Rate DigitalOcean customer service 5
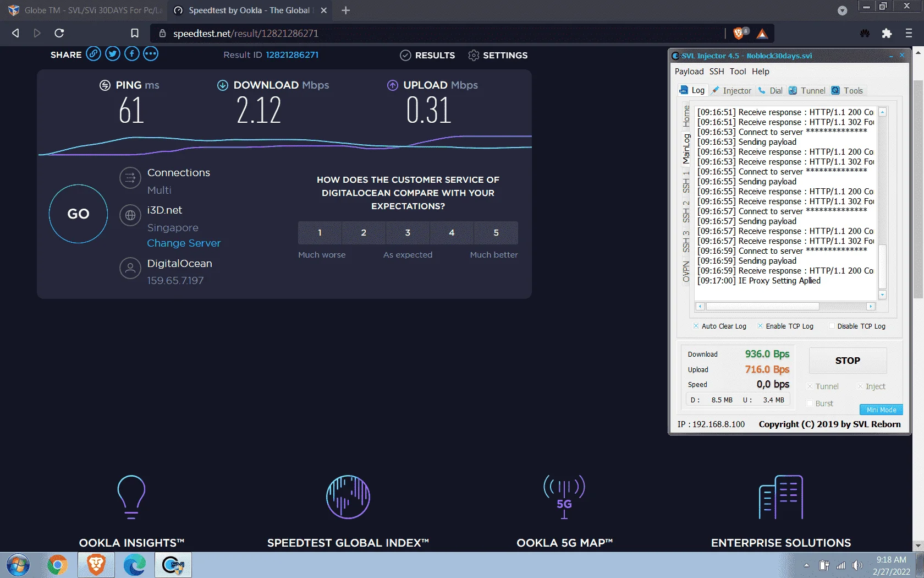 coord(496,233)
